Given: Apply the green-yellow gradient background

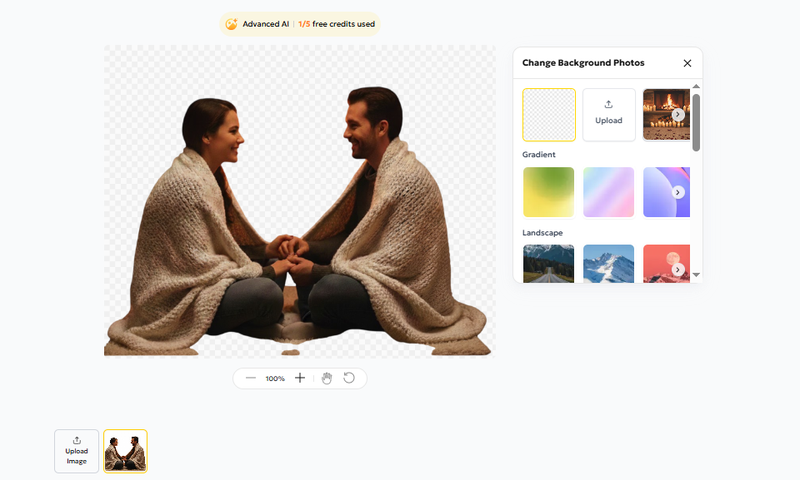Looking at the screenshot, I should click(x=548, y=192).
